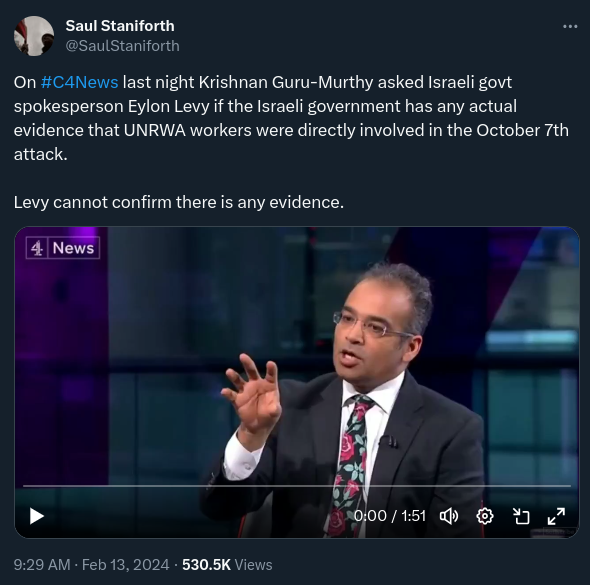Open video settings gear icon
The width and height of the screenshot is (590, 585).
(x=485, y=516)
